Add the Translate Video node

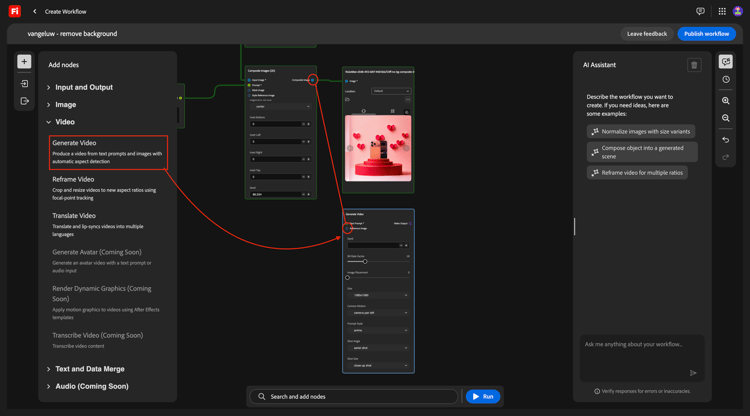click(108, 225)
